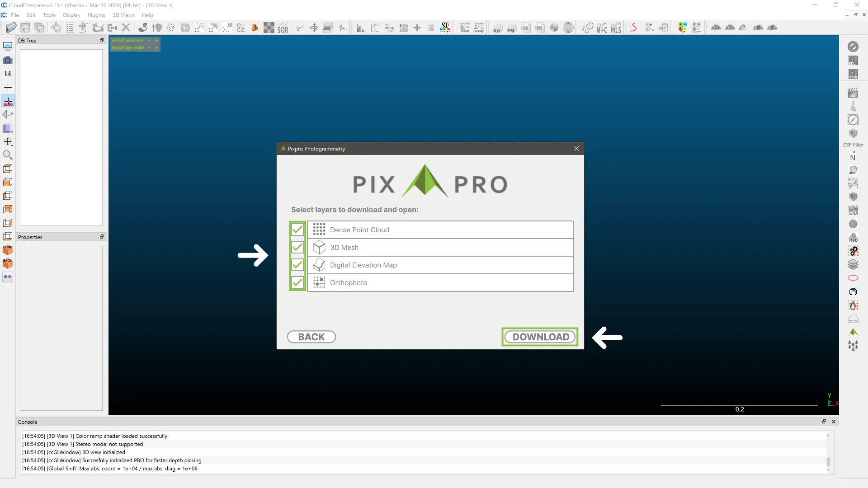Screen dimensions: 868x488
Task: Open the File menu
Action: coord(15,15)
